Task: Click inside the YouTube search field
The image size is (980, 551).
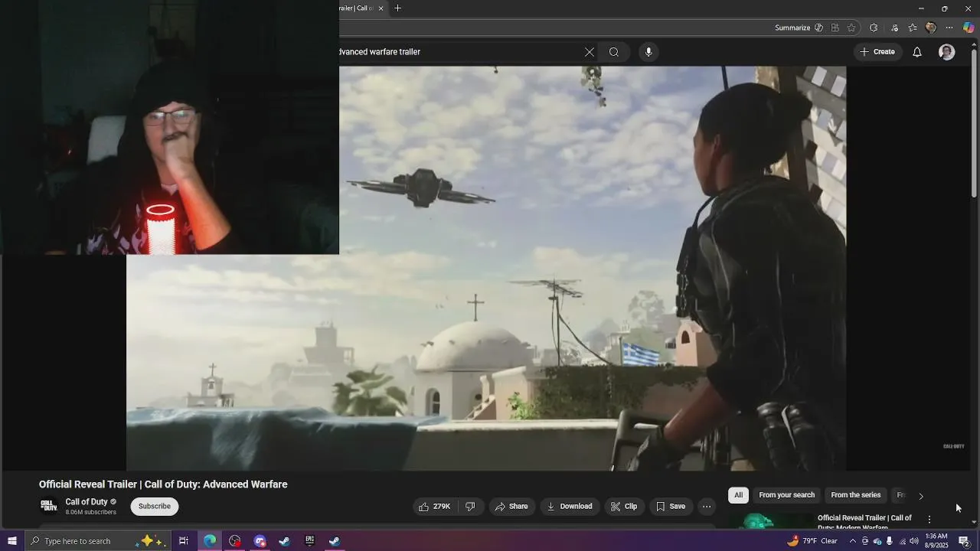Action: 458,52
